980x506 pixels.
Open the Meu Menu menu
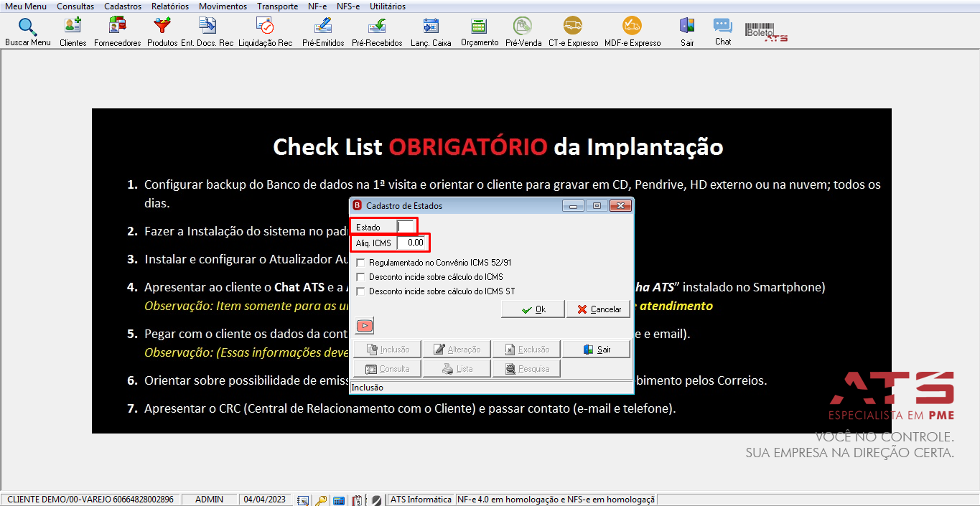(26, 6)
